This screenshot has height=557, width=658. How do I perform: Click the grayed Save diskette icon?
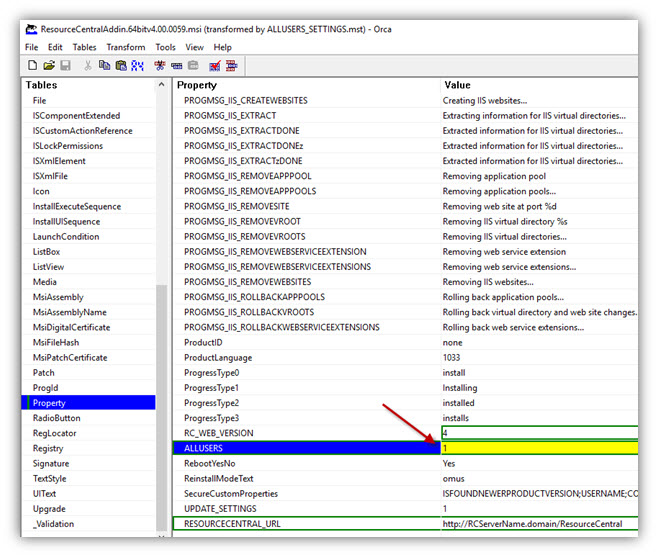click(65, 65)
